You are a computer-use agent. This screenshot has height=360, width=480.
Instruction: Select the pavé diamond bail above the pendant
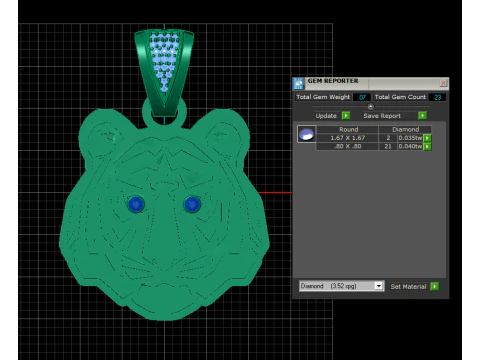click(164, 72)
